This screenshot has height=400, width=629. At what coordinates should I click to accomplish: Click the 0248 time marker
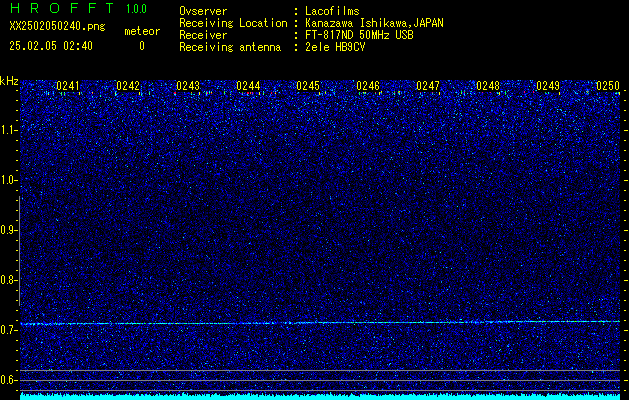click(x=488, y=86)
